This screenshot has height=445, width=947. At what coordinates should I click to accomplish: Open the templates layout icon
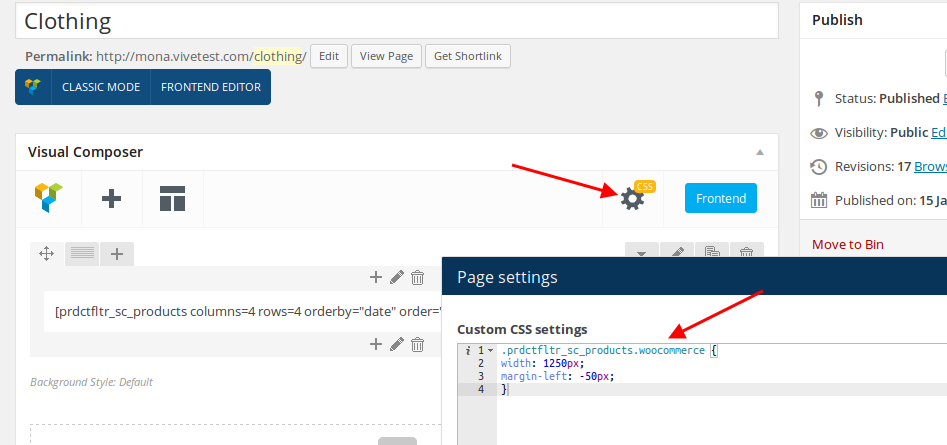click(172, 199)
